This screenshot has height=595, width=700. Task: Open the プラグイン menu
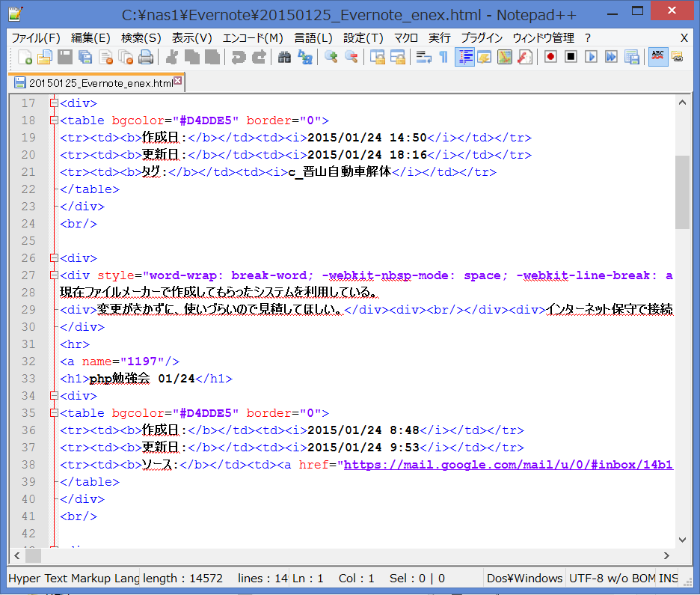tap(482, 38)
